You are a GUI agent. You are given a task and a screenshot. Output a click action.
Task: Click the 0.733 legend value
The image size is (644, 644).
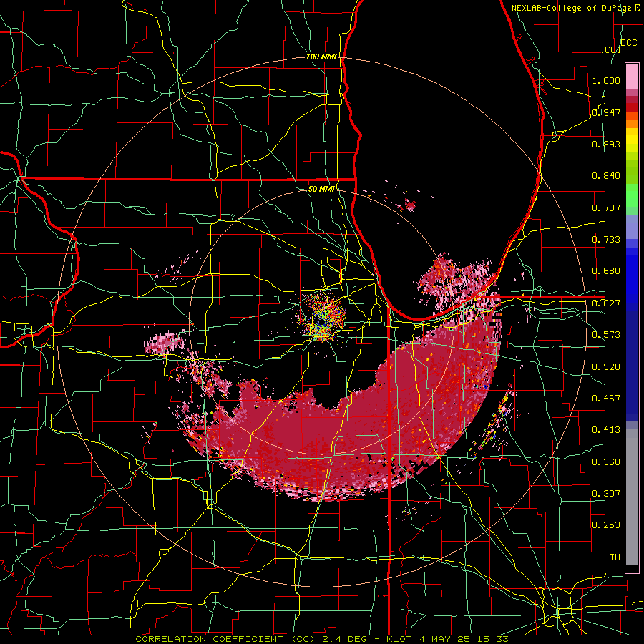(x=606, y=240)
